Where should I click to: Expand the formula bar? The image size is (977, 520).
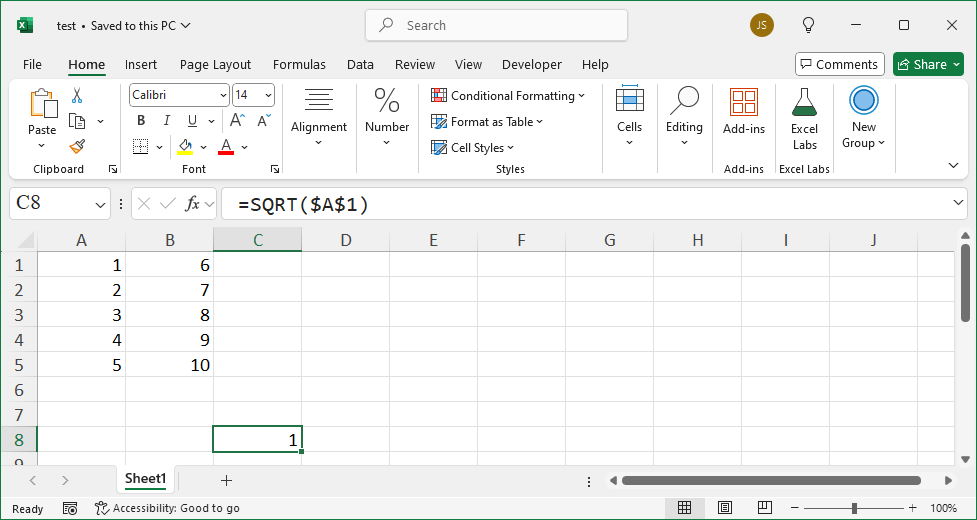[959, 203]
